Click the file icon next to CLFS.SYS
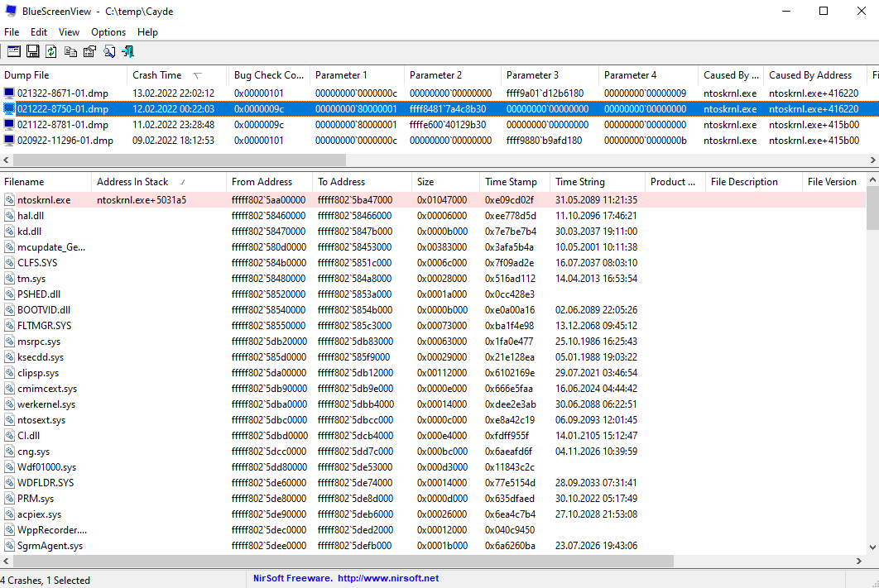879x588 pixels. click(10, 263)
